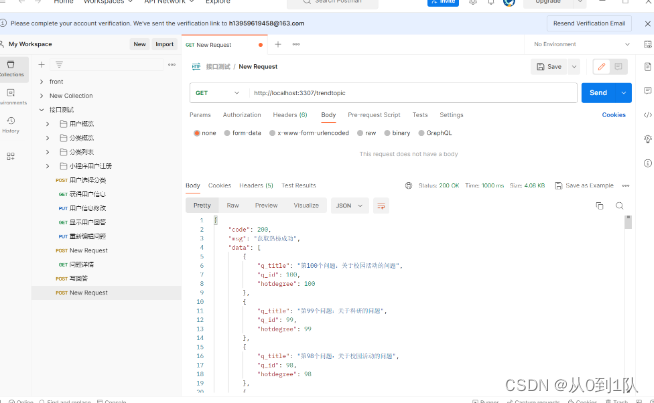Screen dimensions: 654x403
Task: Click the info icon in the right sidebar
Action: [647, 163]
